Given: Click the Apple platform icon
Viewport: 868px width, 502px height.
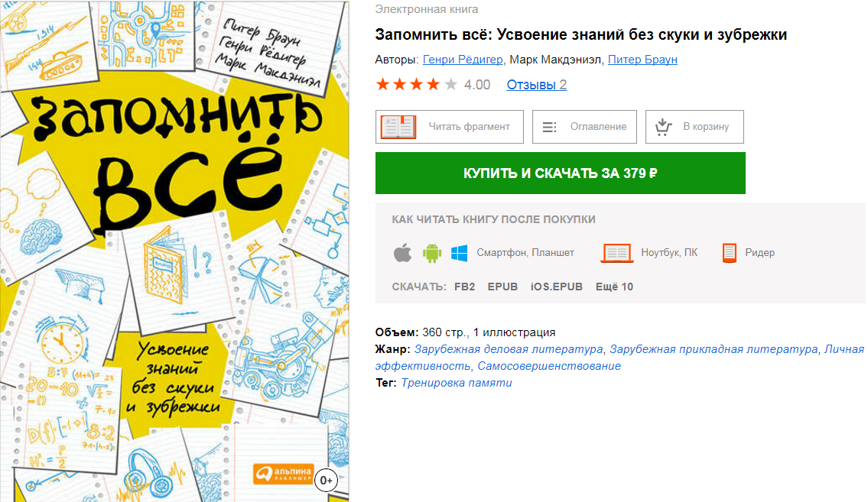Looking at the screenshot, I should coord(402,253).
